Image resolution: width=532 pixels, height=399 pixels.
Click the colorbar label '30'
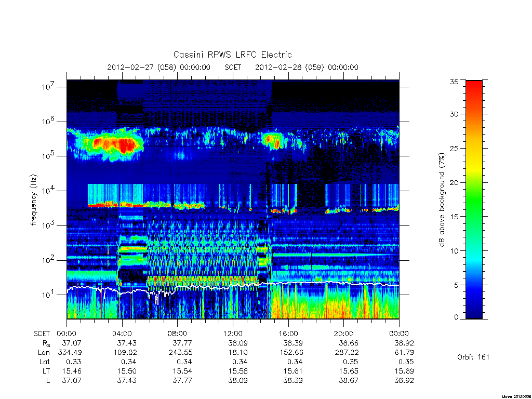(x=454, y=114)
